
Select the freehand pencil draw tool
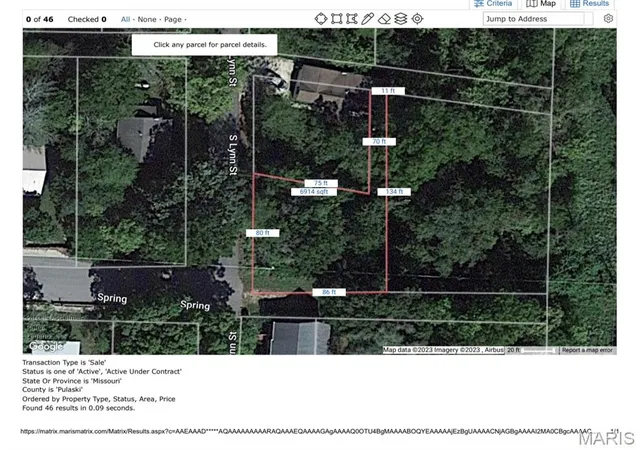coord(368,19)
